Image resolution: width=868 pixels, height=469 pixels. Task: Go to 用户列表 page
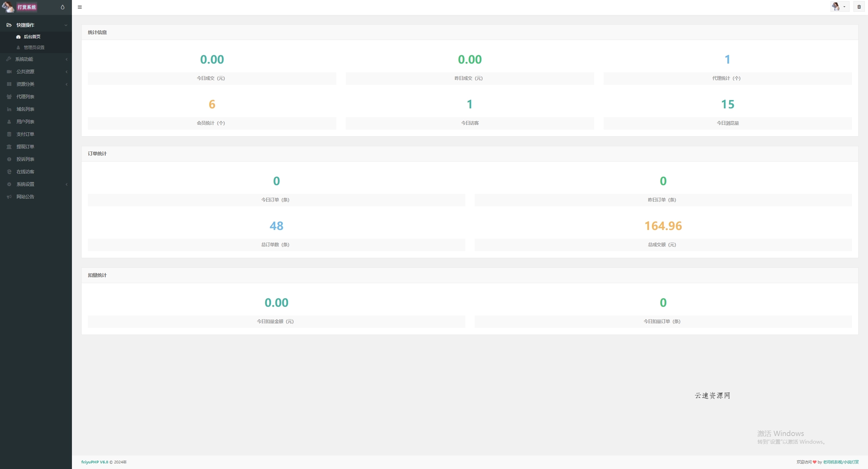click(x=25, y=122)
